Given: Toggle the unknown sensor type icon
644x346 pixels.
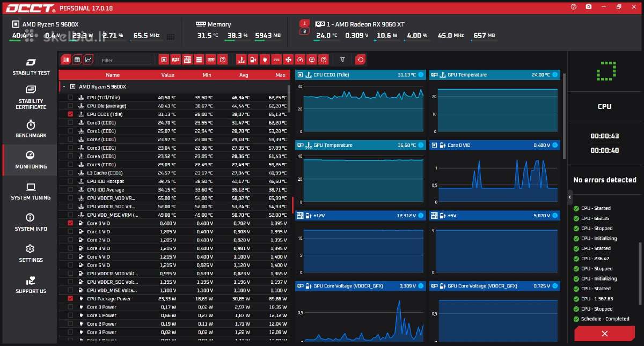Looking at the screenshot, I should click(324, 60).
